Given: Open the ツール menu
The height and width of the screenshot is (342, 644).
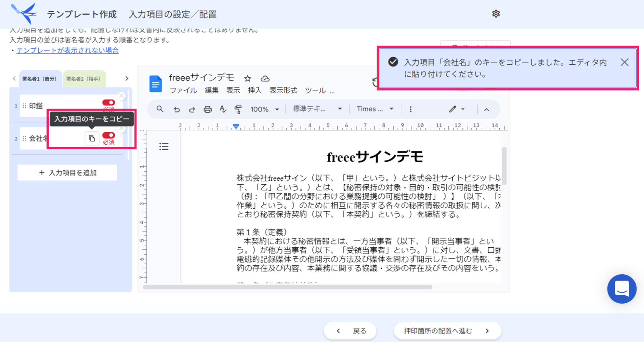Looking at the screenshot, I should pyautogui.click(x=315, y=90).
